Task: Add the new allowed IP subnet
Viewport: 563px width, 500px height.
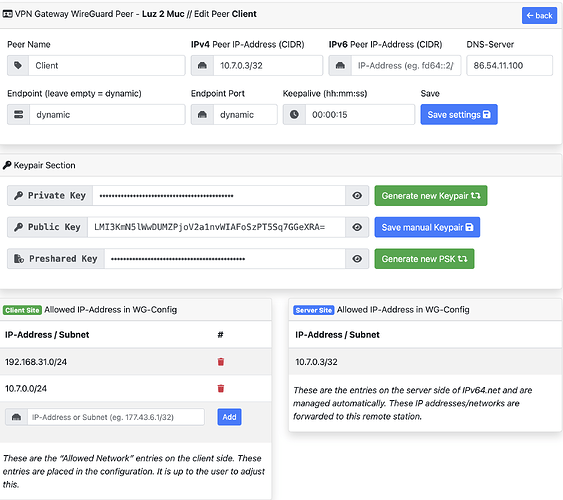Action: [x=229, y=417]
